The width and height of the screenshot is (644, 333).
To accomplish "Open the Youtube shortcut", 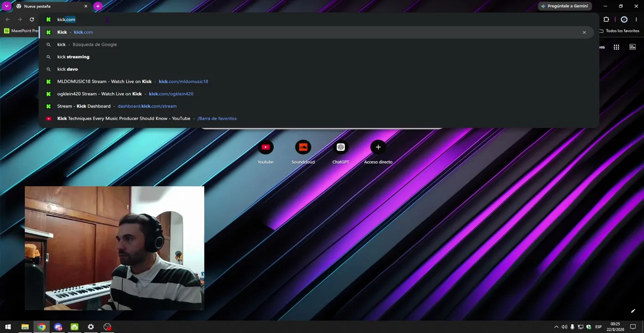I will [x=265, y=152].
